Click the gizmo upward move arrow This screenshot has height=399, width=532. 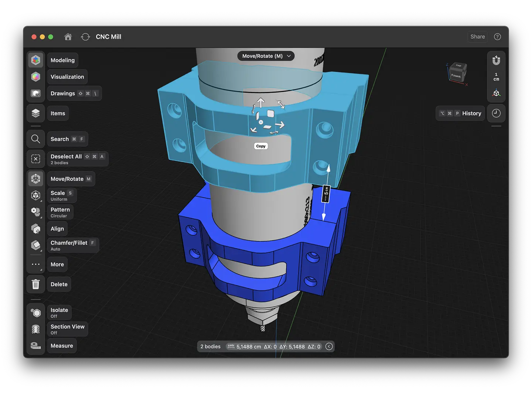[x=261, y=102]
